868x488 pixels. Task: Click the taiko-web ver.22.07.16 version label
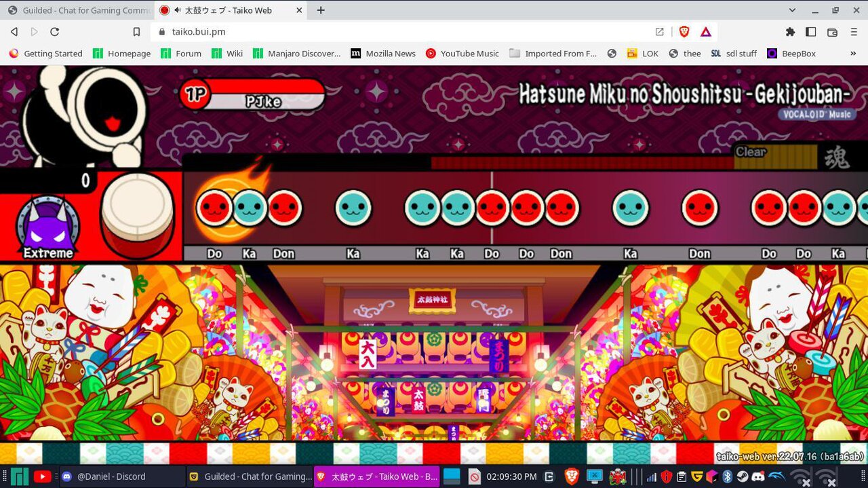pos(791,457)
